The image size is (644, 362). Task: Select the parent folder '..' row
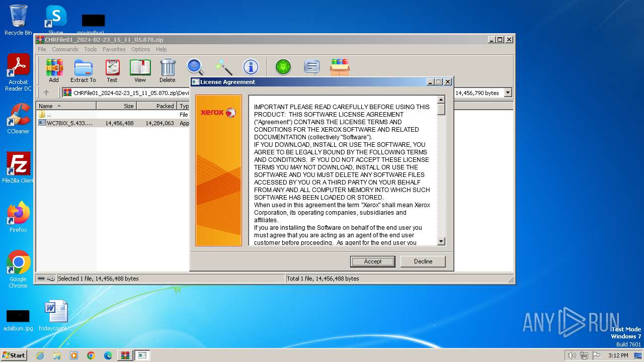(114, 115)
